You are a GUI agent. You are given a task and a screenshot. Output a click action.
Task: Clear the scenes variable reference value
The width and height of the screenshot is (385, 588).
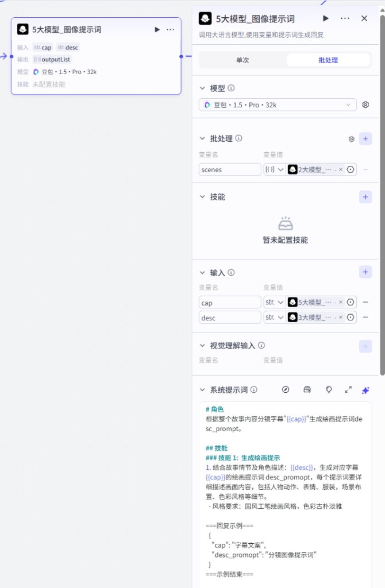pos(341,169)
